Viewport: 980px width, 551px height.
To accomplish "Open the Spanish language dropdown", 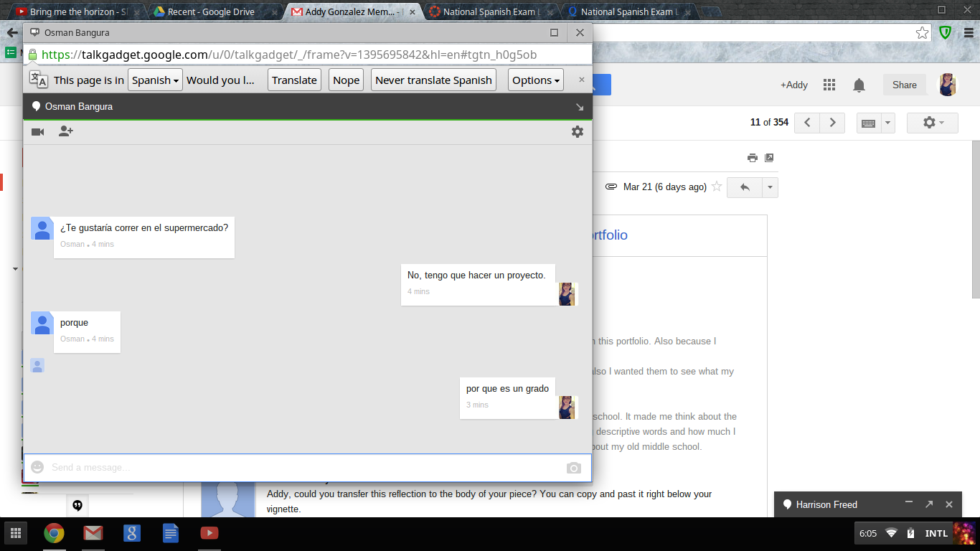I will tap(155, 80).
